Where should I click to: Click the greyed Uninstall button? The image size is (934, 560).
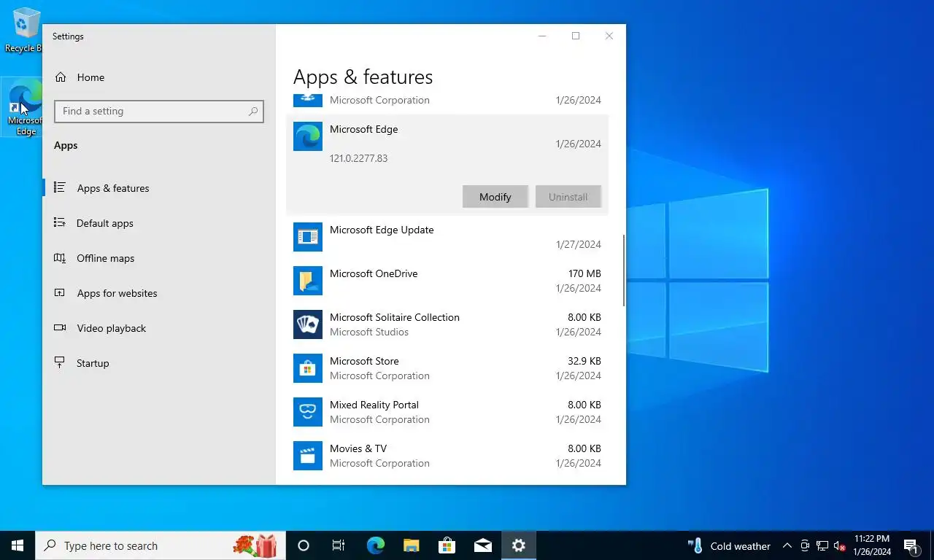pos(568,197)
